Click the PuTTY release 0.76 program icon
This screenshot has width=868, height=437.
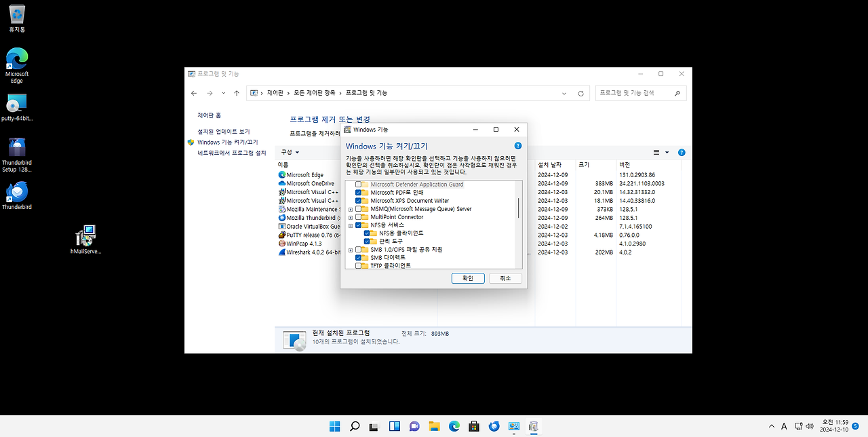point(282,235)
